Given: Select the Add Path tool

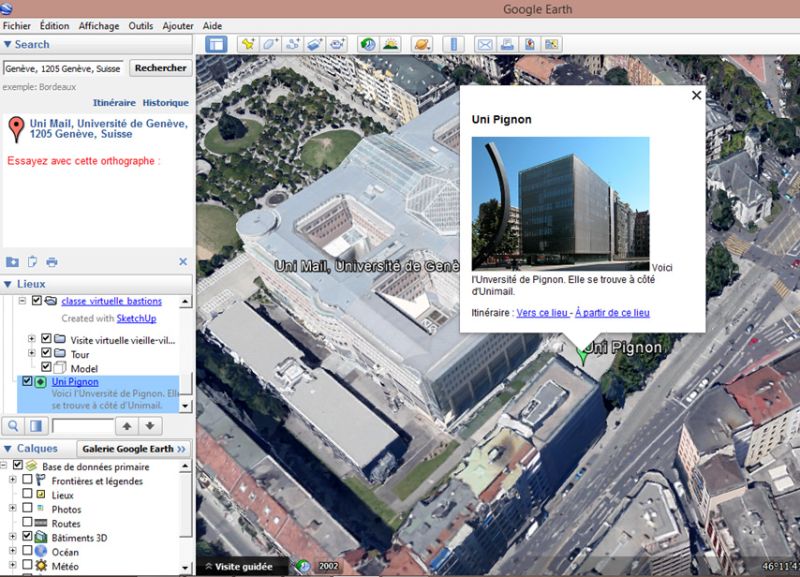Looking at the screenshot, I should tap(292, 44).
